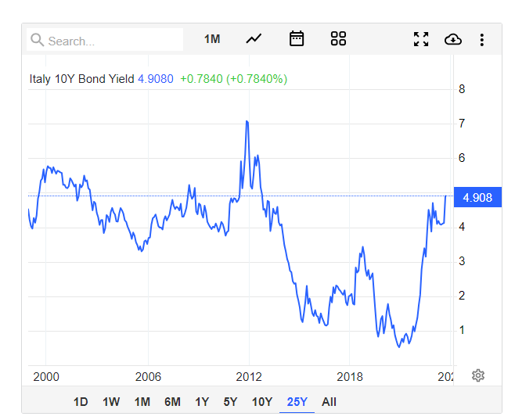Viewport: 515px width, 420px height.
Task: Focus the Search input field
Action: [x=105, y=40]
